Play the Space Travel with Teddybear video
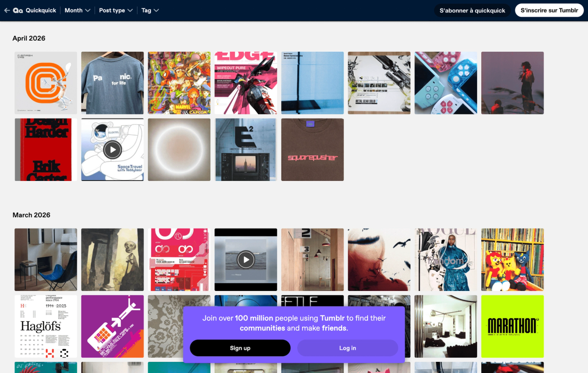Viewport: 588px width, 373px height. tap(112, 150)
